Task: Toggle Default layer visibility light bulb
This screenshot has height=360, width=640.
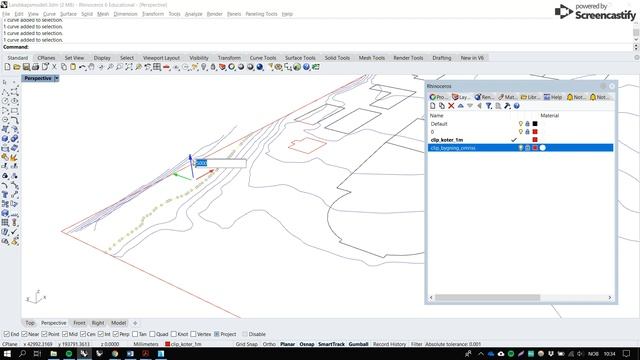Action: [520, 124]
